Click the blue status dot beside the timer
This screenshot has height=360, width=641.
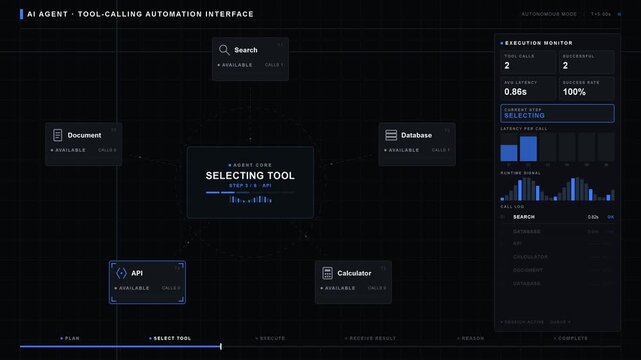point(619,14)
